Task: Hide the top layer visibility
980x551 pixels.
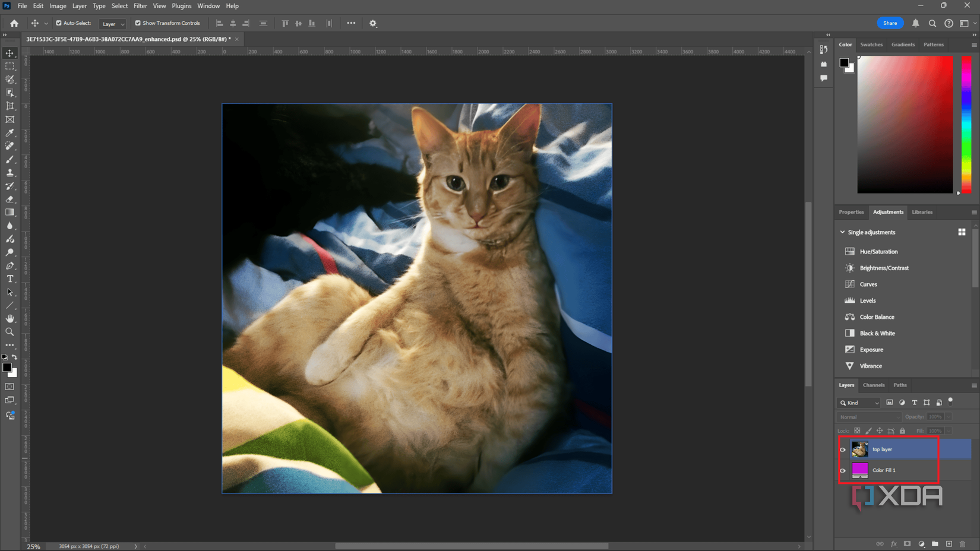Action: pos(843,449)
